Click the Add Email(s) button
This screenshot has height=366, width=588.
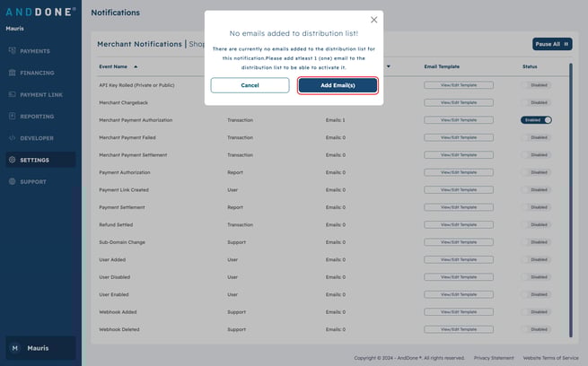(x=338, y=85)
